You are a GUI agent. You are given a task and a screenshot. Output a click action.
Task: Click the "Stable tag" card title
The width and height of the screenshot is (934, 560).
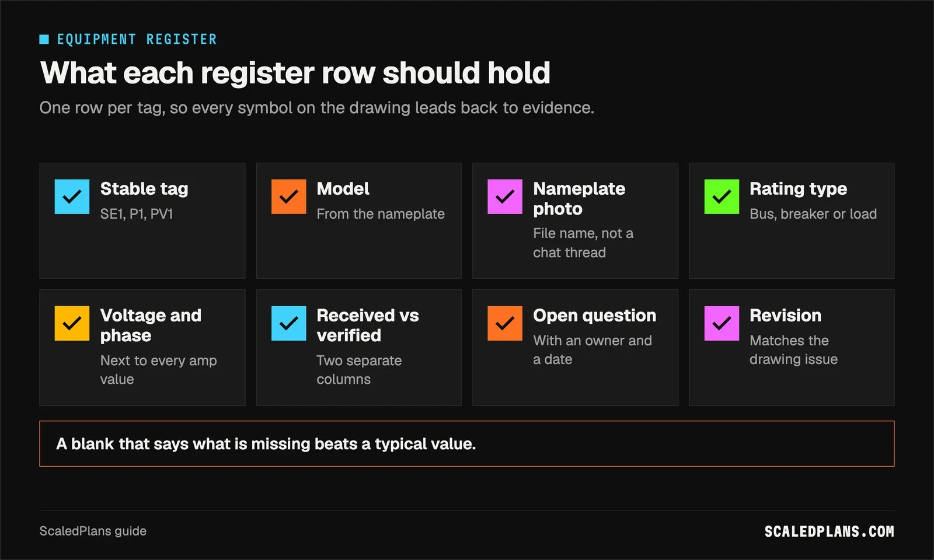point(144,189)
